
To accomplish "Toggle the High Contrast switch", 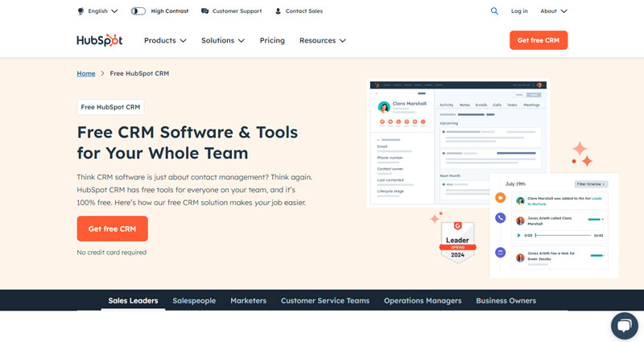I will click(x=138, y=11).
